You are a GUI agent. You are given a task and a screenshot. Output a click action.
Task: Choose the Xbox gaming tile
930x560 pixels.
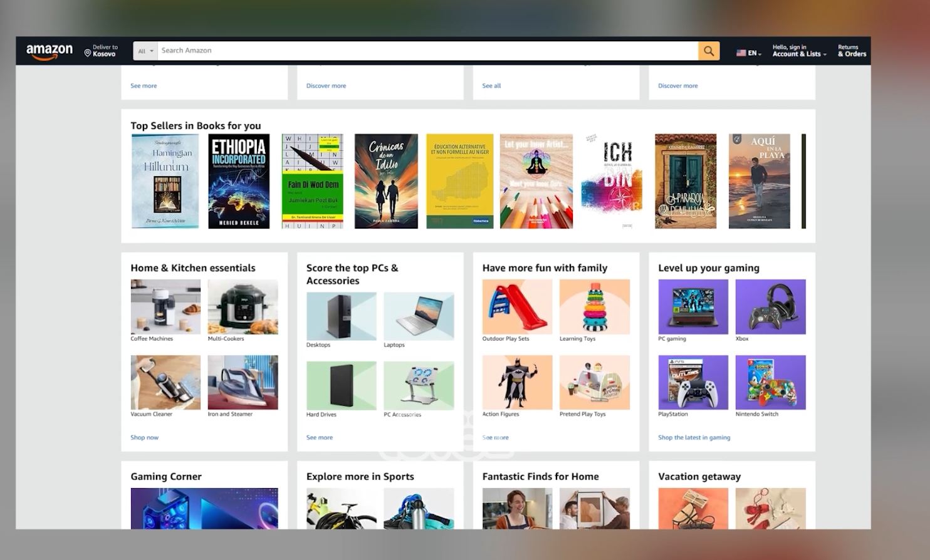click(x=770, y=307)
